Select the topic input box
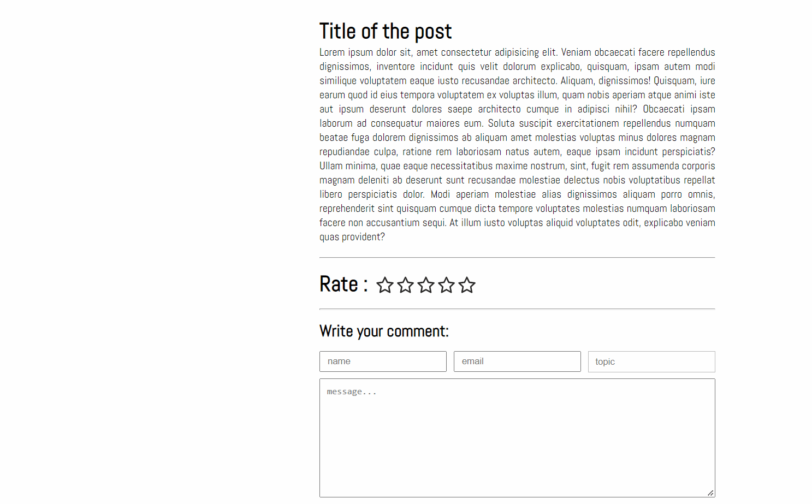The image size is (812, 504). click(x=651, y=361)
